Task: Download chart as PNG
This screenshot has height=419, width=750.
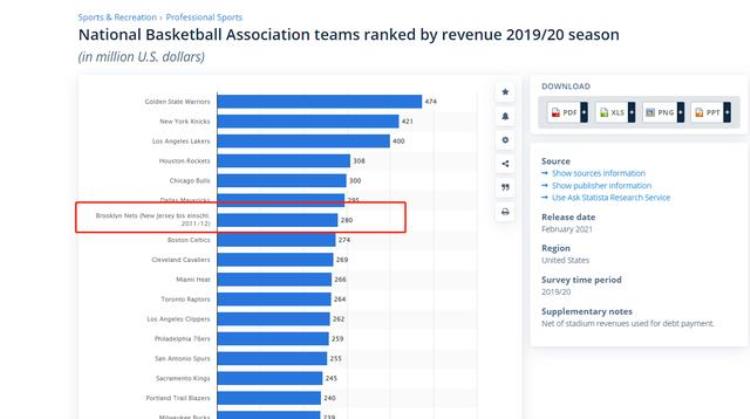Action: pos(660,112)
